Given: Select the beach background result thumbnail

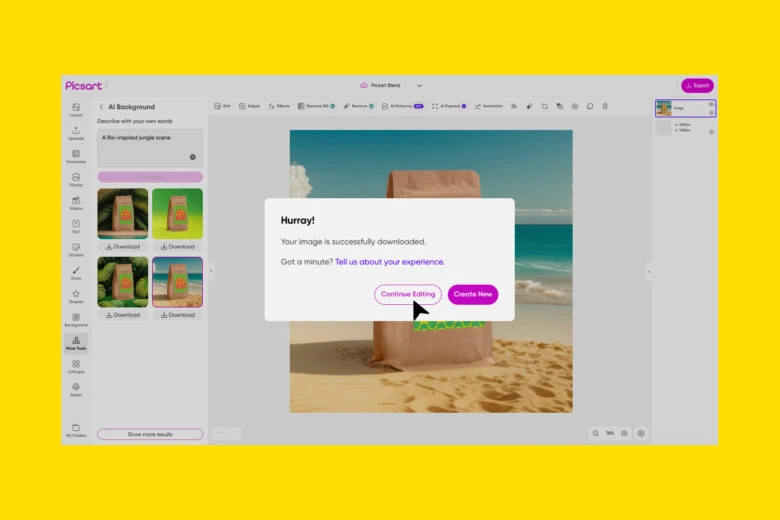Looking at the screenshot, I should (177, 282).
